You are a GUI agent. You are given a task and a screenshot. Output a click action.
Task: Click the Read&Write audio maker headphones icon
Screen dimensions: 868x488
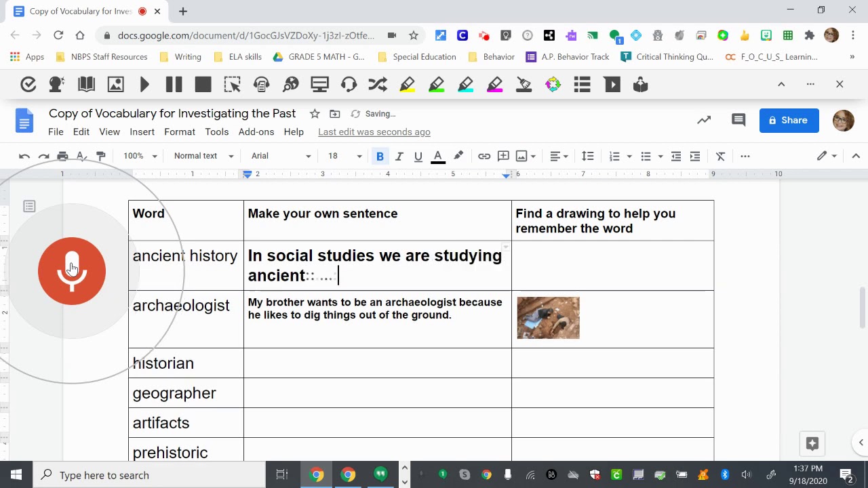[x=261, y=85]
